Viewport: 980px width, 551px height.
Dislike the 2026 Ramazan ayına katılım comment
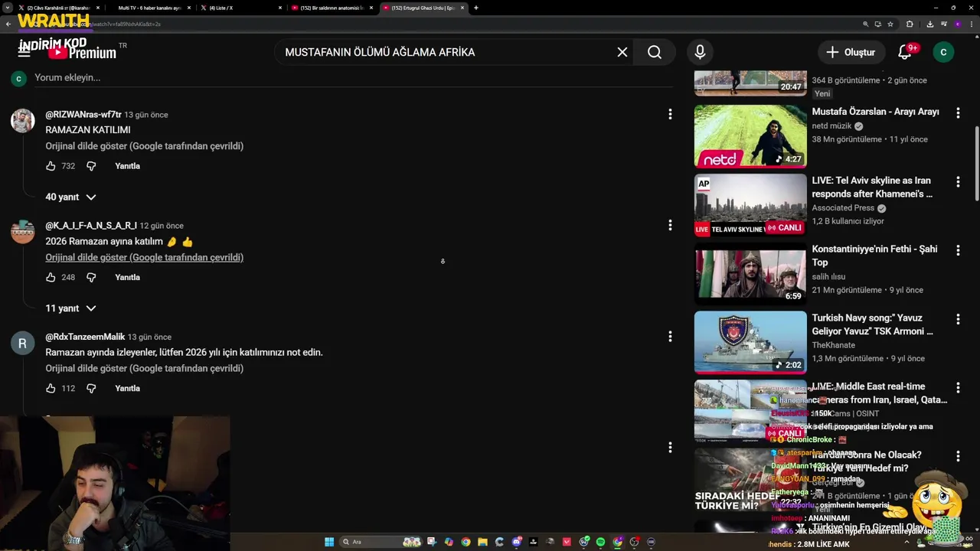click(x=91, y=277)
